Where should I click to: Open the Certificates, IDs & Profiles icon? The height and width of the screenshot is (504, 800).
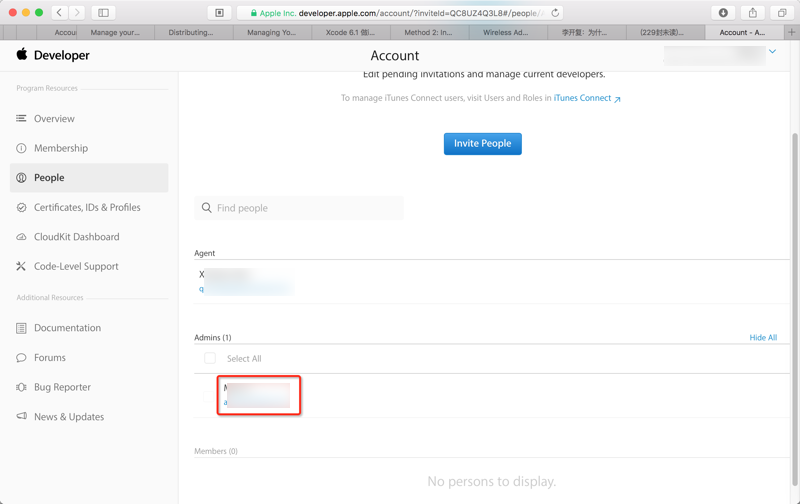pos(21,208)
